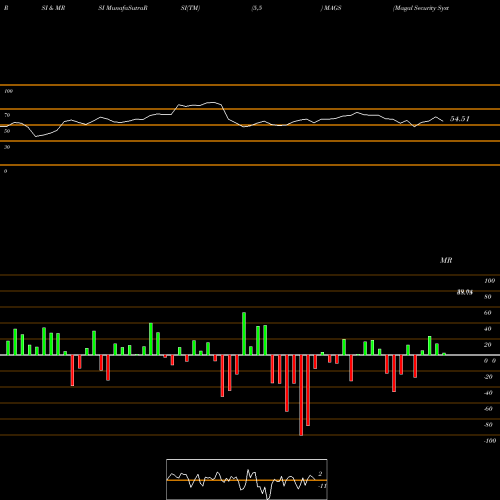Click the SI & MR header text
Screen dimensions: 500x500
point(53,8)
